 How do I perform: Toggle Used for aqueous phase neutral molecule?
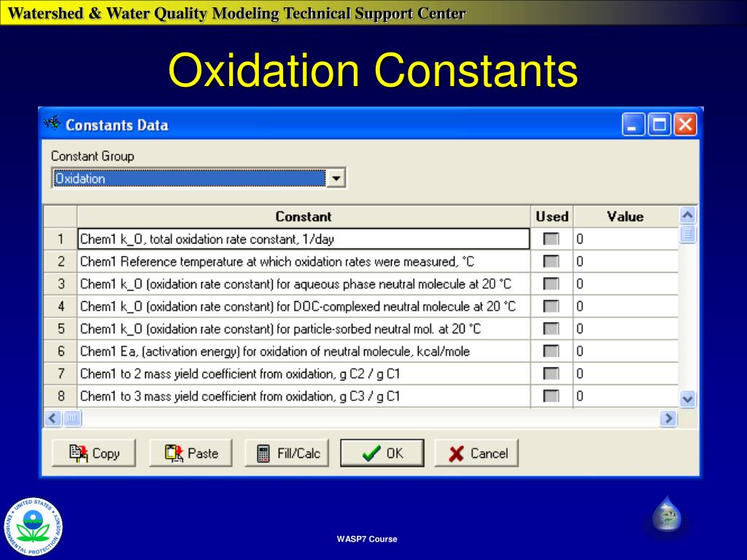pos(551,284)
